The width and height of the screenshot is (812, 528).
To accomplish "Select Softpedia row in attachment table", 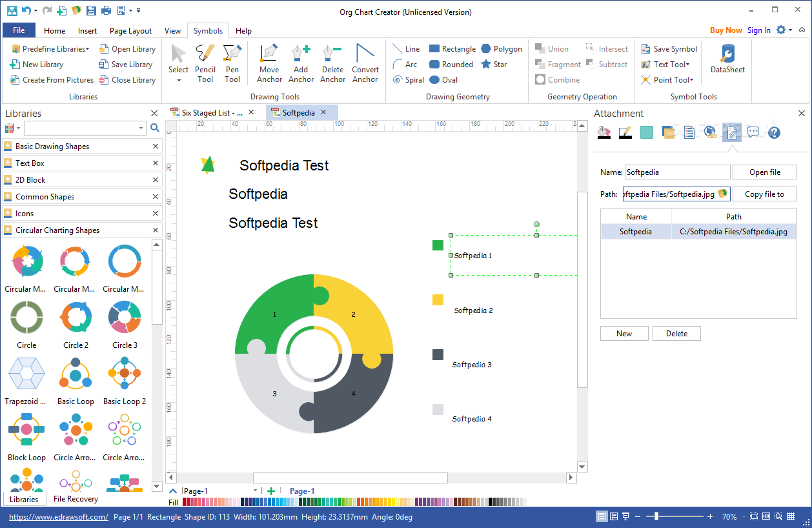I will (698, 232).
